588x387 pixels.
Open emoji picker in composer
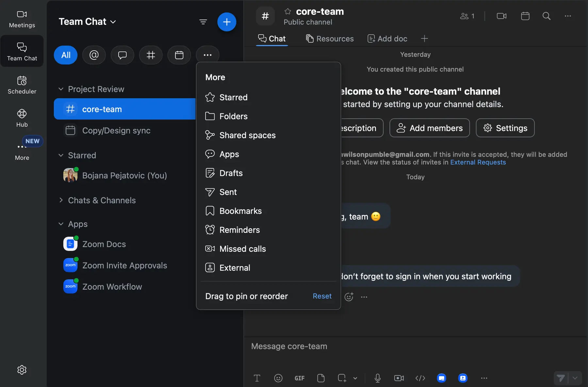pyautogui.click(x=278, y=378)
